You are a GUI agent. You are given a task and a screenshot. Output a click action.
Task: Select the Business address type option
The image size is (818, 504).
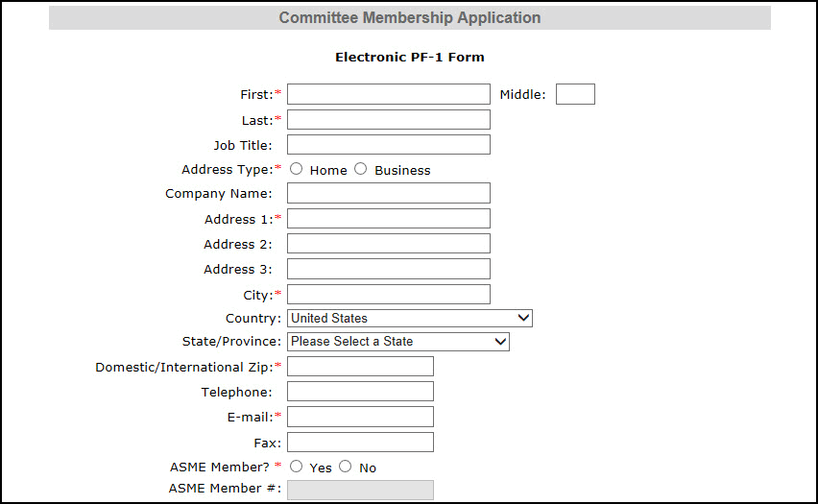(361, 169)
